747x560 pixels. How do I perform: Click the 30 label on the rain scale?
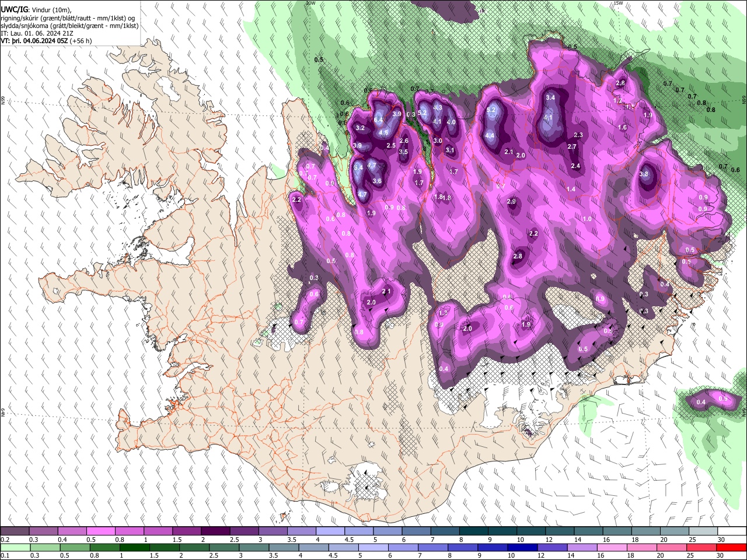(x=721, y=555)
